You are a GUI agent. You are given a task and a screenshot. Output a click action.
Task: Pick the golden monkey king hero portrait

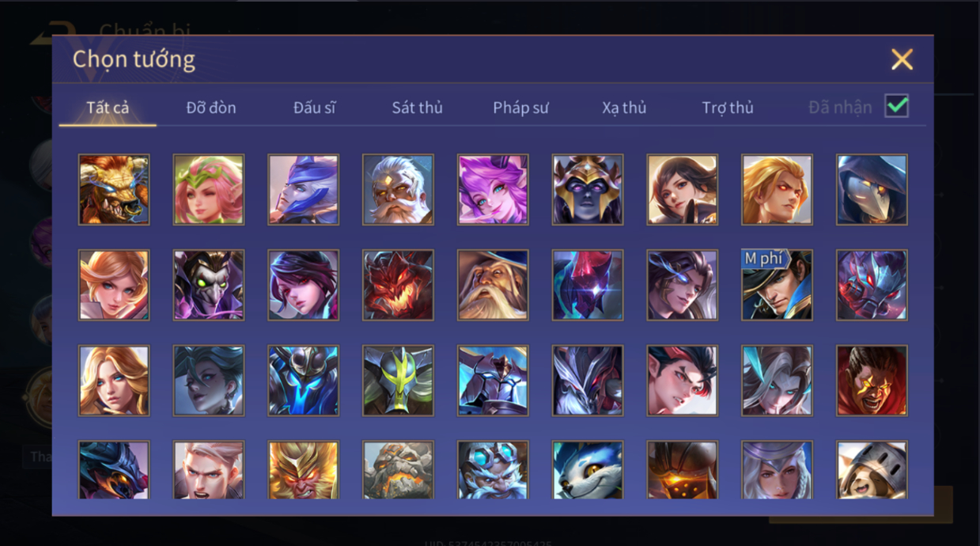point(303,470)
